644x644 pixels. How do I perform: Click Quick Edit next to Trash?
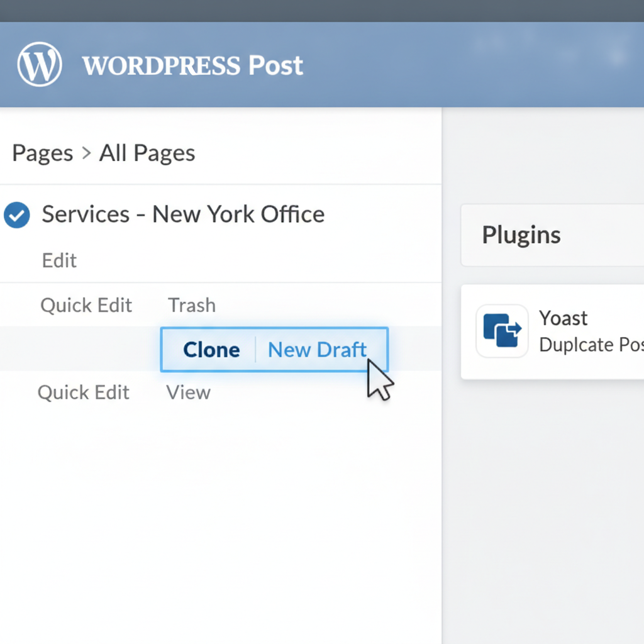[86, 305]
